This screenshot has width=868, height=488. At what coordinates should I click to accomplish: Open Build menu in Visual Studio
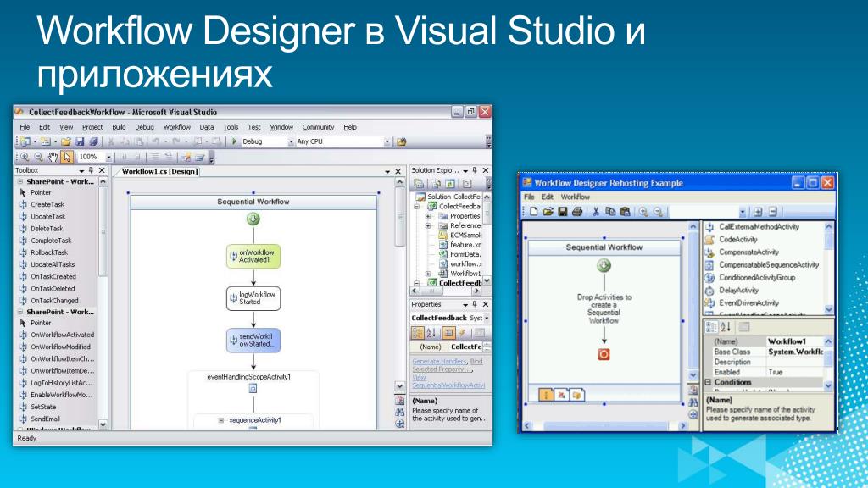(119, 127)
